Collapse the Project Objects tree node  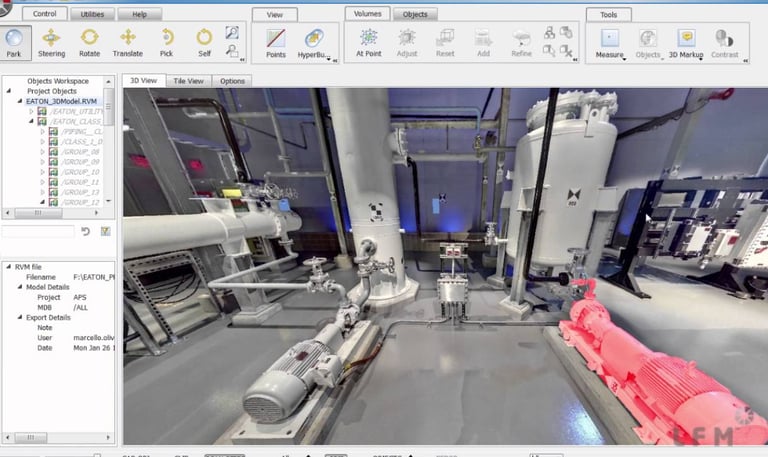[8, 91]
